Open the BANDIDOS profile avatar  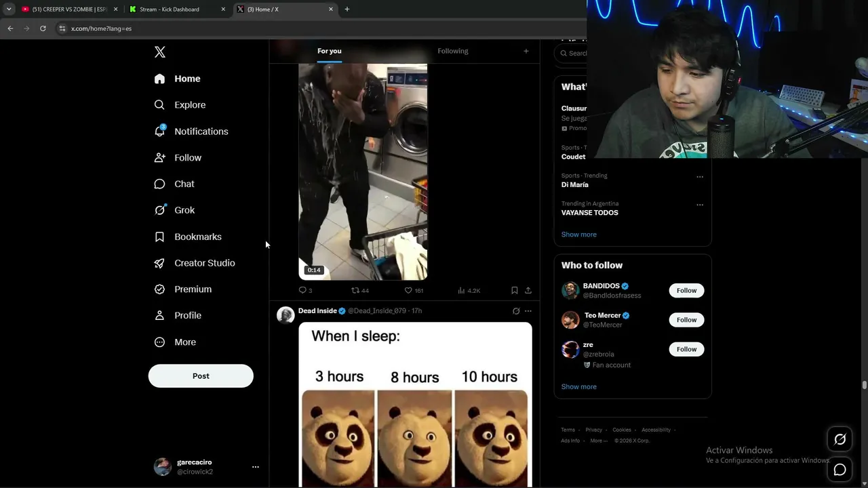[570, 291]
